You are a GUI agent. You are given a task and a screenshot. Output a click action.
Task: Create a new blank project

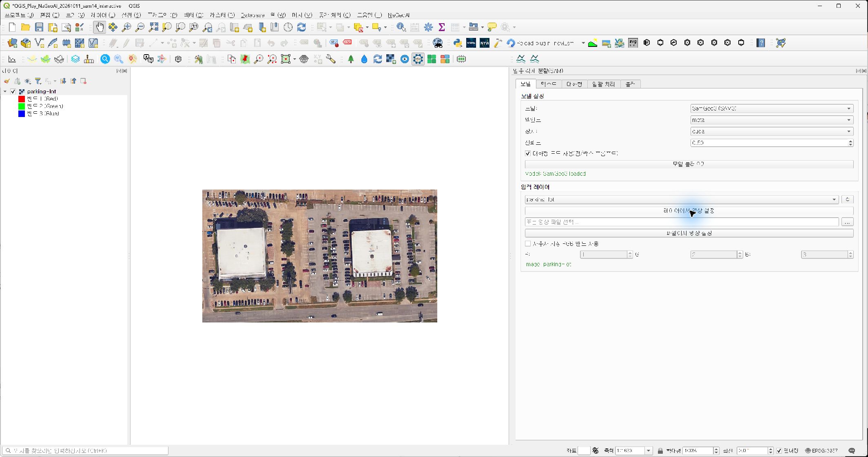12,27
